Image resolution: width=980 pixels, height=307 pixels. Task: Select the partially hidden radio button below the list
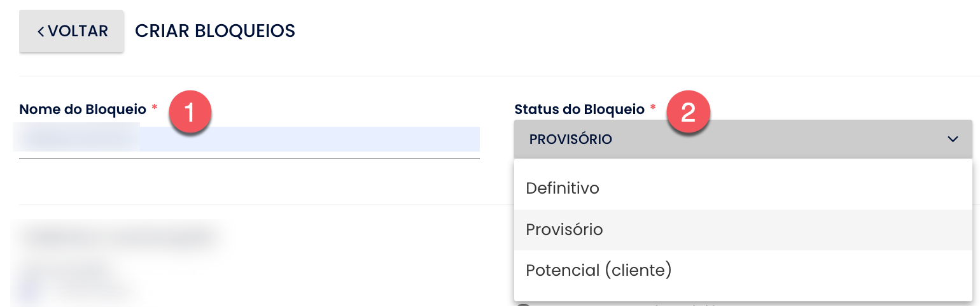(x=523, y=304)
